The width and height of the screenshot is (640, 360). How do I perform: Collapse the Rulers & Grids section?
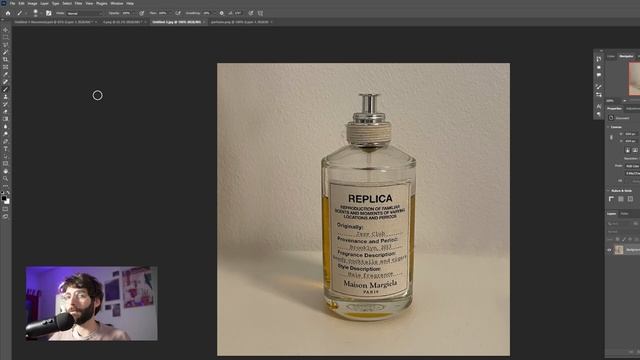pos(608,191)
